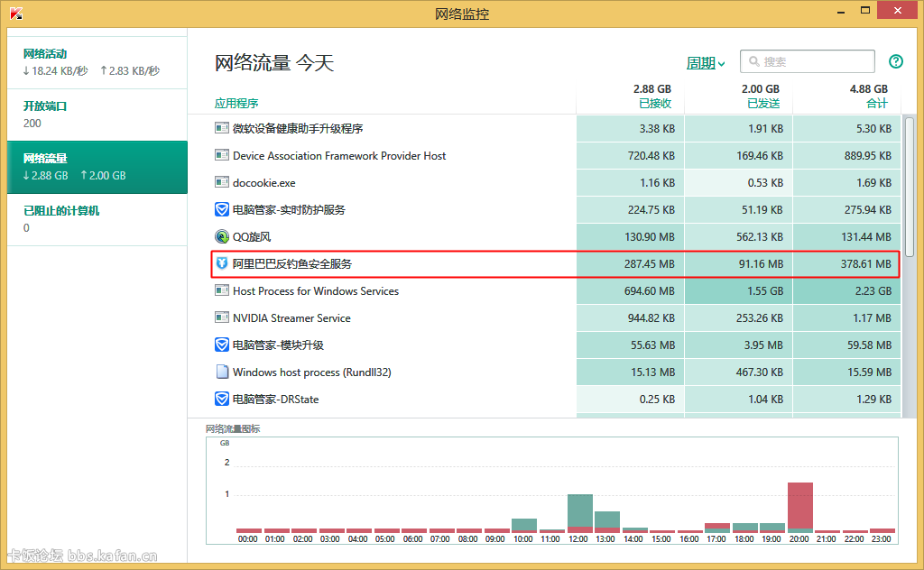Click the application list vertical scrollbar
924x570 pixels.
click(910, 188)
